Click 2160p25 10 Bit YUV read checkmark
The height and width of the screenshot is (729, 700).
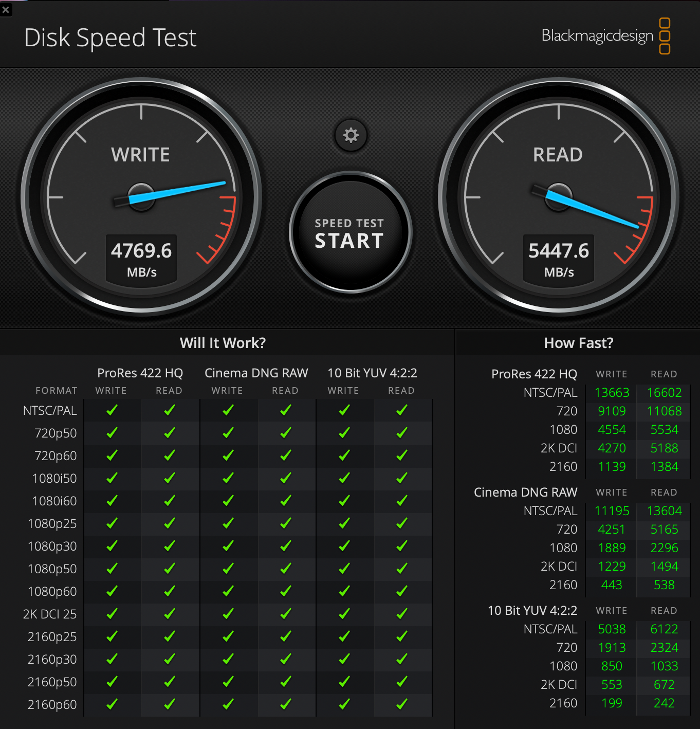click(x=401, y=636)
